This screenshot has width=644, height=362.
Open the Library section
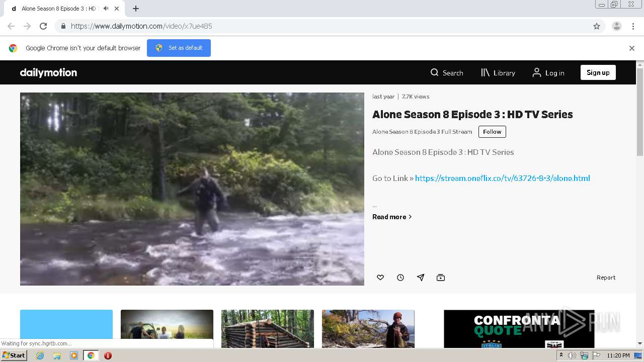coord(498,73)
